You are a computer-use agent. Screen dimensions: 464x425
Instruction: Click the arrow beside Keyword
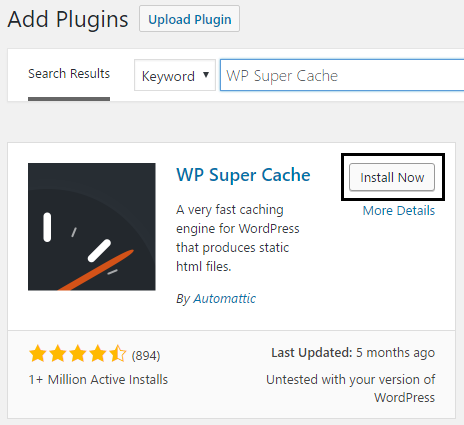206,75
